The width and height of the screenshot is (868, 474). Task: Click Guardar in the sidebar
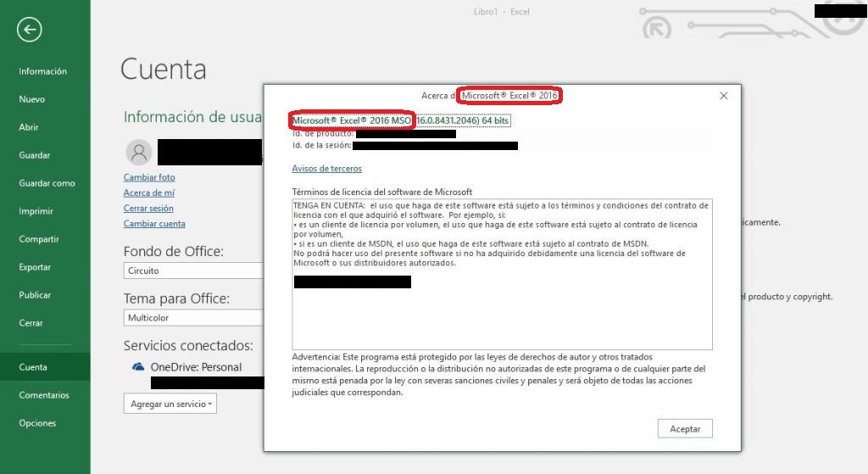tap(34, 155)
